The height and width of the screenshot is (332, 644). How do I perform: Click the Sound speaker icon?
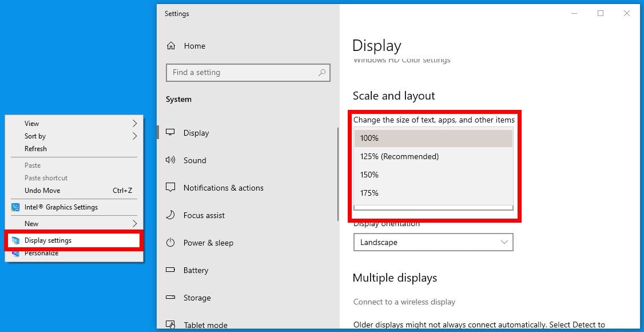click(170, 160)
